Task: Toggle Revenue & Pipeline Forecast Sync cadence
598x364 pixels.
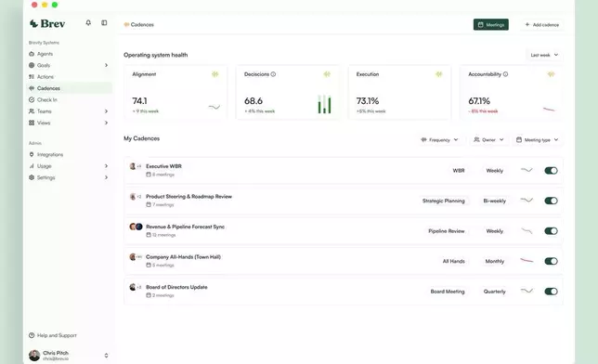Action: coord(551,231)
